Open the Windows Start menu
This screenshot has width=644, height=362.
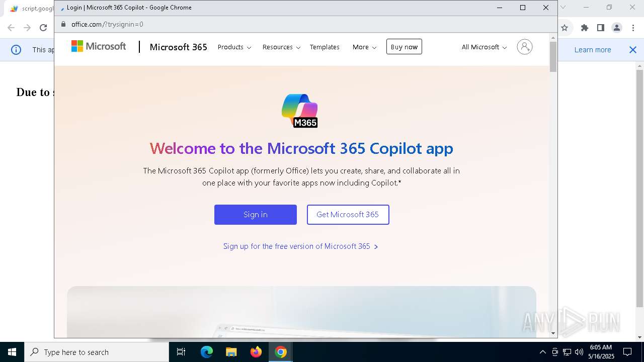(12, 352)
